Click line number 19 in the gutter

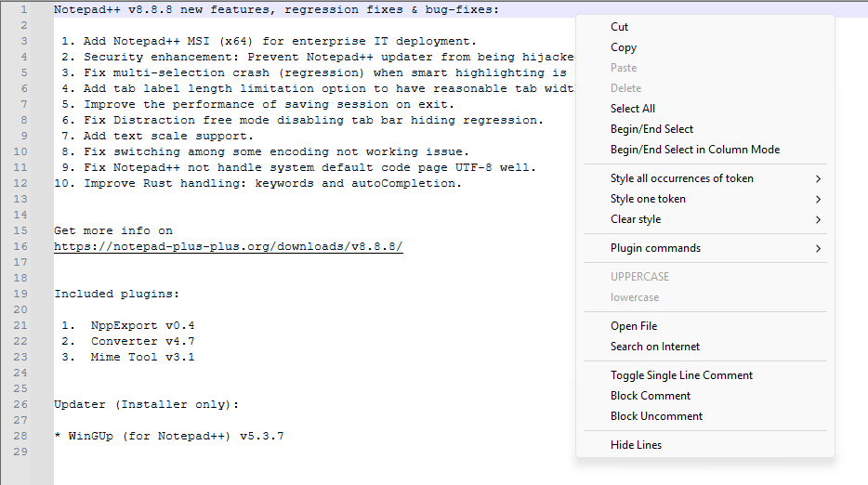pos(20,294)
